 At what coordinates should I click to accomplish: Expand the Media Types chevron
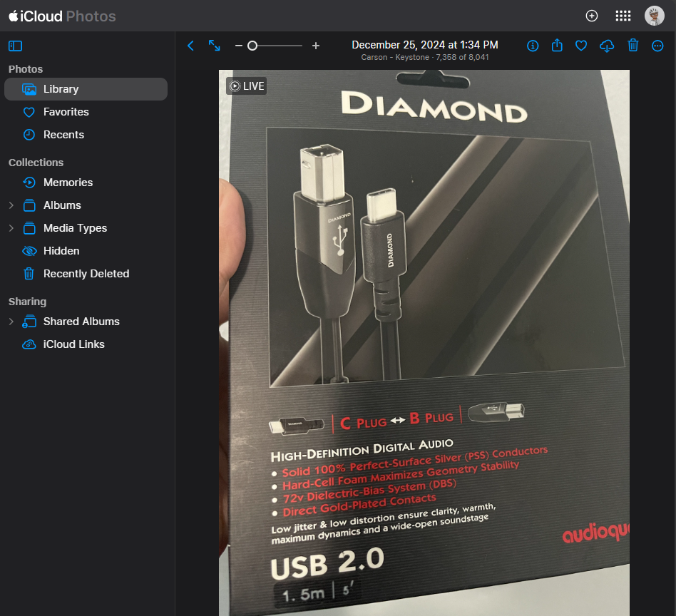pos(11,228)
